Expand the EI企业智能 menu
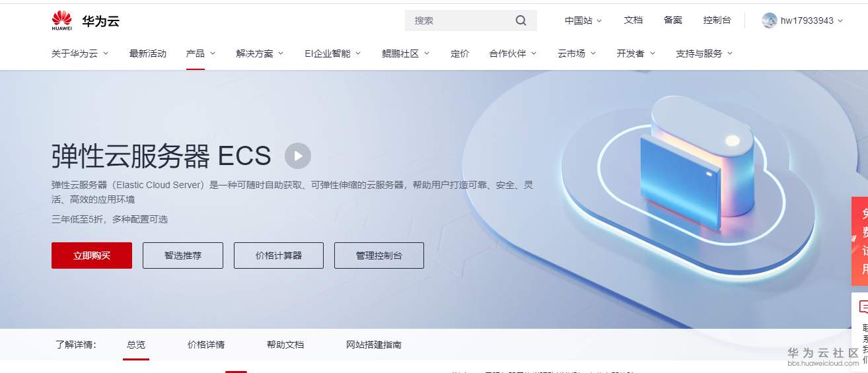Image resolution: width=868 pixels, height=373 pixels. pyautogui.click(x=333, y=53)
